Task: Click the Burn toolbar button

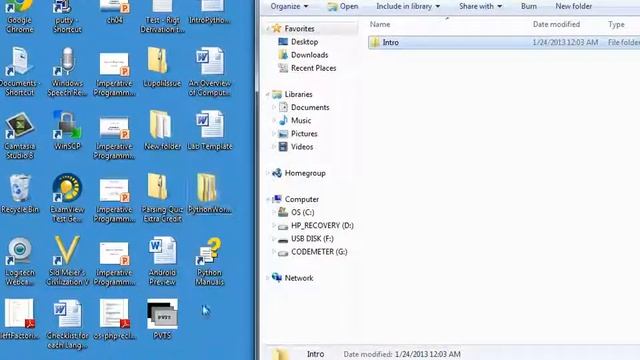Action: (529, 6)
